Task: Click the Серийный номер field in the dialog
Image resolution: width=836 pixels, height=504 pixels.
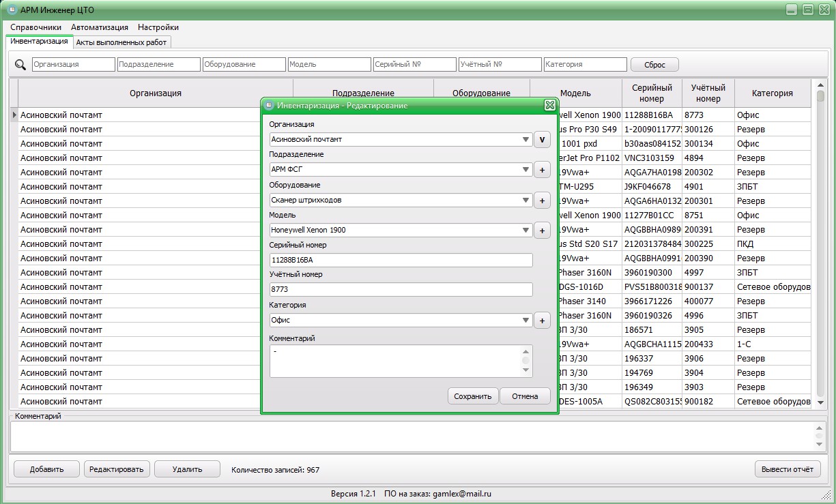Action: tap(401, 260)
